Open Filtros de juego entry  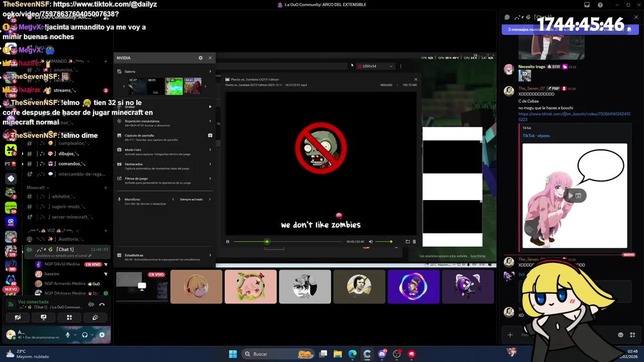tap(165, 180)
